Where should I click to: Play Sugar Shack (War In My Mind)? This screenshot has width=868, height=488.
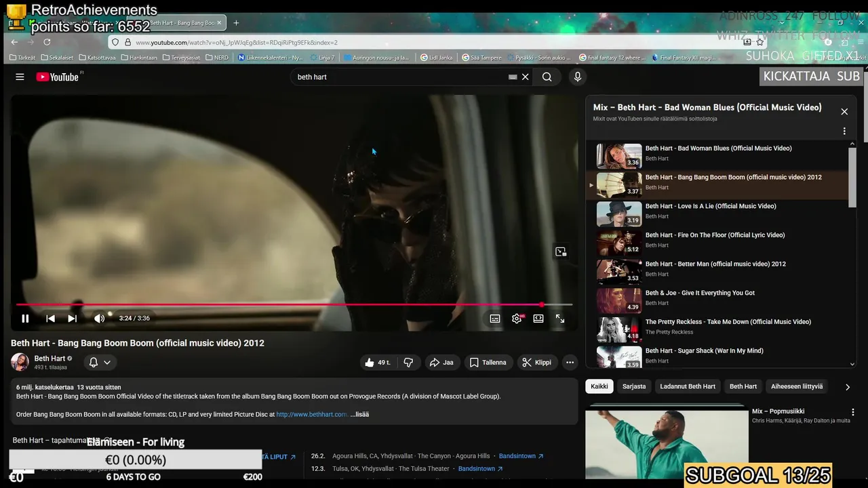point(717,357)
